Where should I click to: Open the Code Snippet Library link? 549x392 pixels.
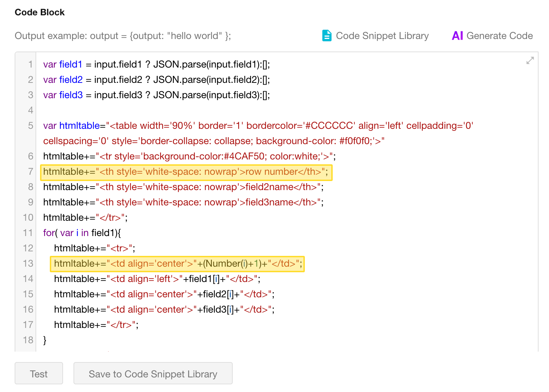tap(382, 36)
